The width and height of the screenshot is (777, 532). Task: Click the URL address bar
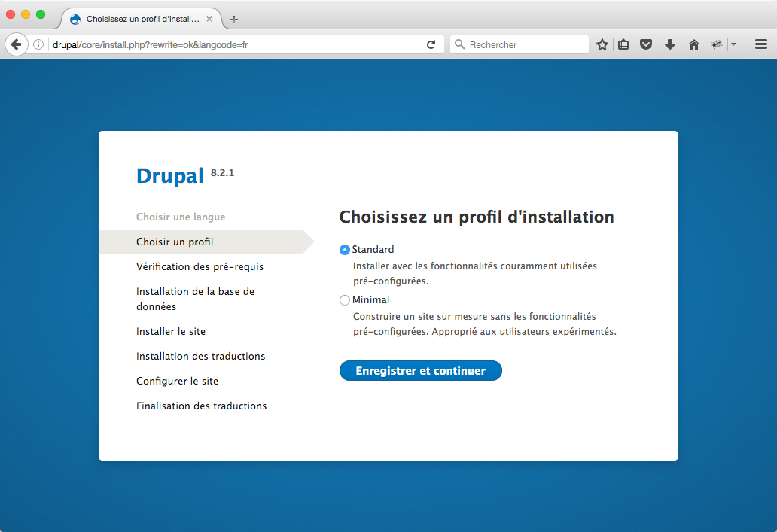(x=233, y=44)
